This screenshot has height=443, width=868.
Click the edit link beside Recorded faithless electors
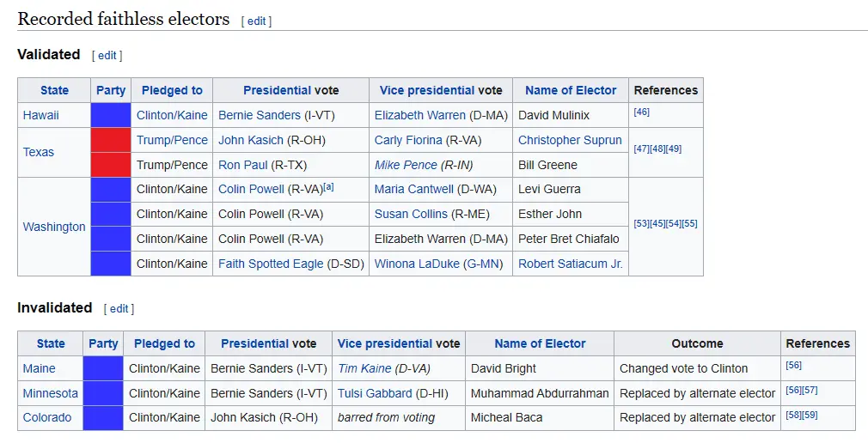pyautogui.click(x=257, y=21)
